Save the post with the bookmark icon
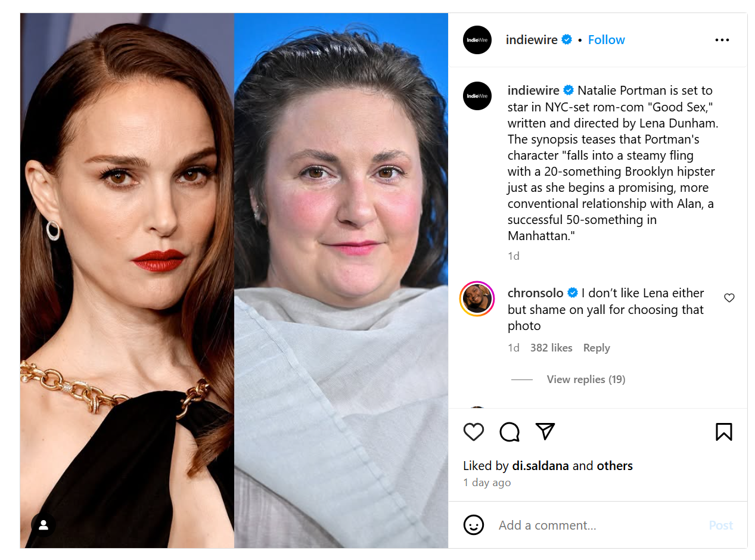 click(723, 432)
